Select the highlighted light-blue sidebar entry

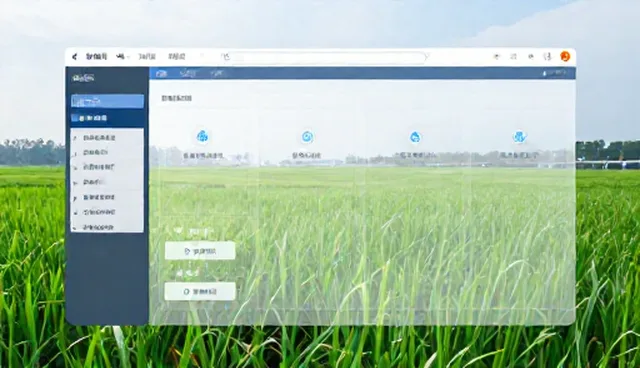107,101
